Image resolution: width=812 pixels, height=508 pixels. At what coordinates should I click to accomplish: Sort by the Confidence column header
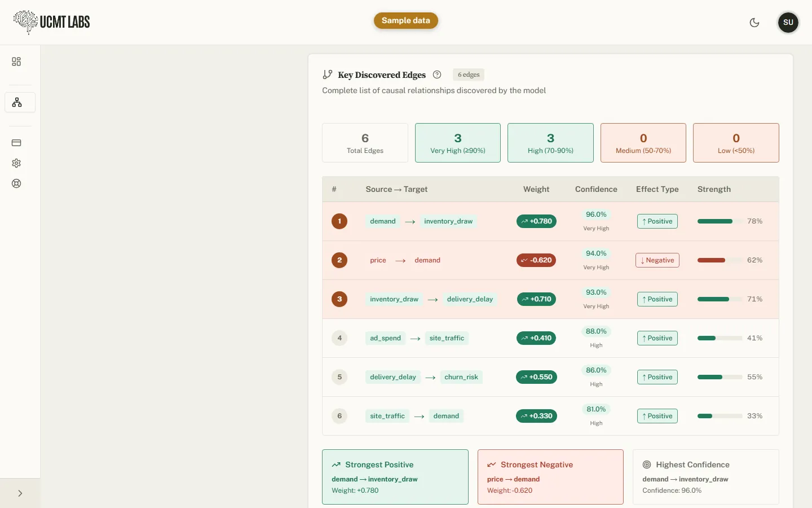(596, 189)
